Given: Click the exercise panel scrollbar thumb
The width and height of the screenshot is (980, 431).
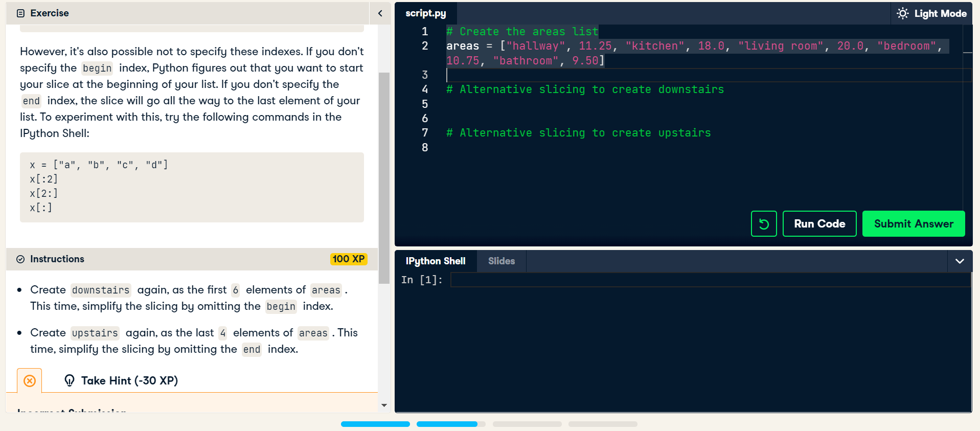Looking at the screenshot, I should 384,178.
